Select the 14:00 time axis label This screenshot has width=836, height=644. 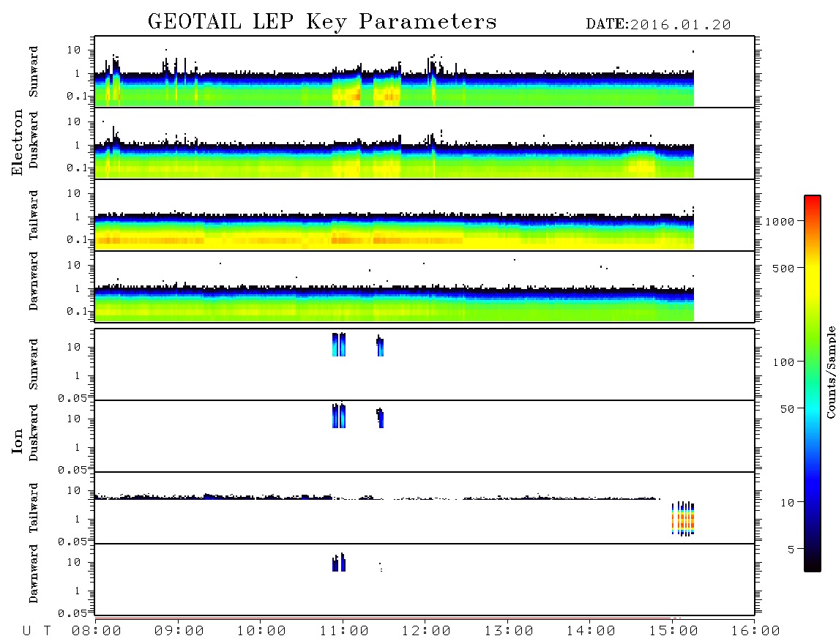pos(591,631)
